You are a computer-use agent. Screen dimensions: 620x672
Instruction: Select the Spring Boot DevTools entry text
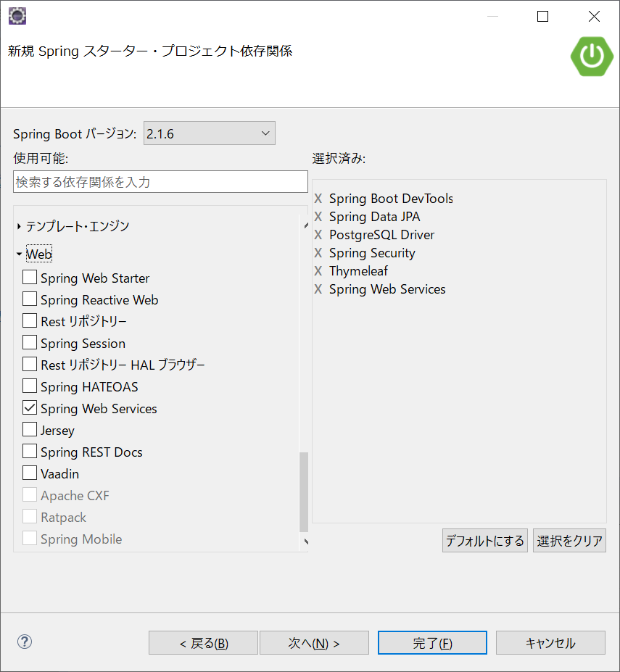391,199
